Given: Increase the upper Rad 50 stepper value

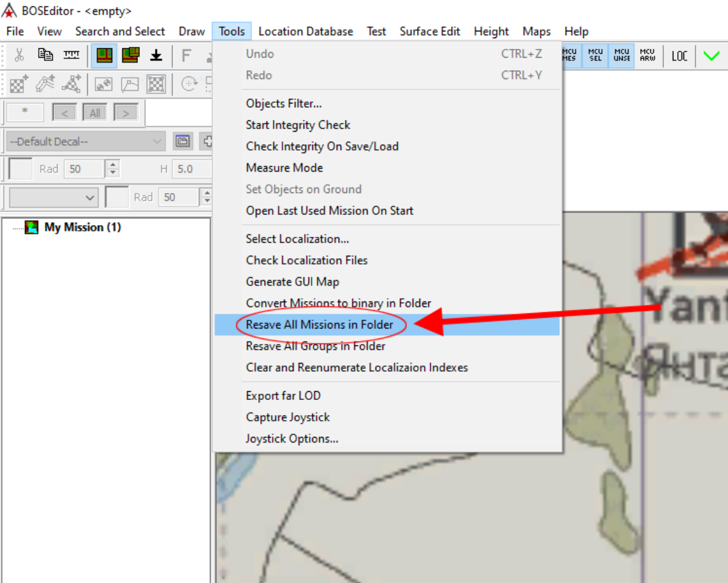Looking at the screenshot, I should coord(113,165).
